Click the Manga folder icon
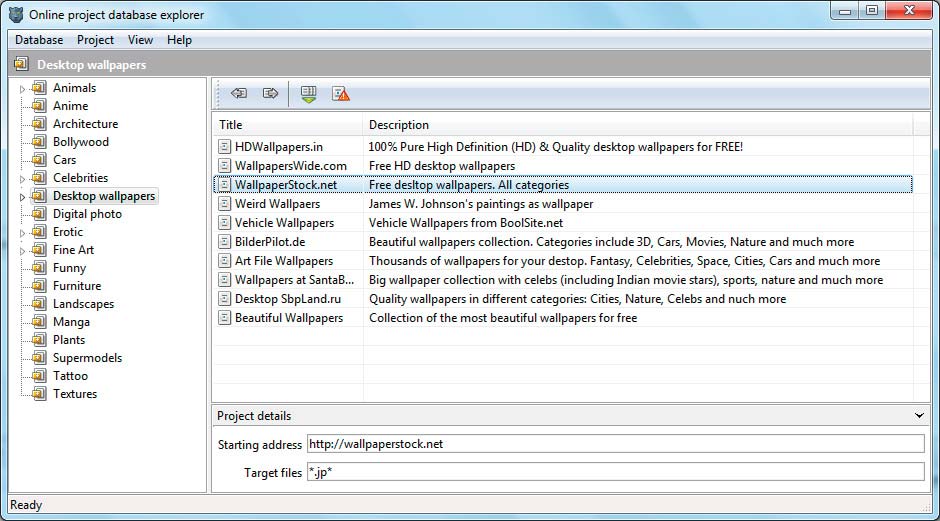This screenshot has width=940, height=521. 39,321
